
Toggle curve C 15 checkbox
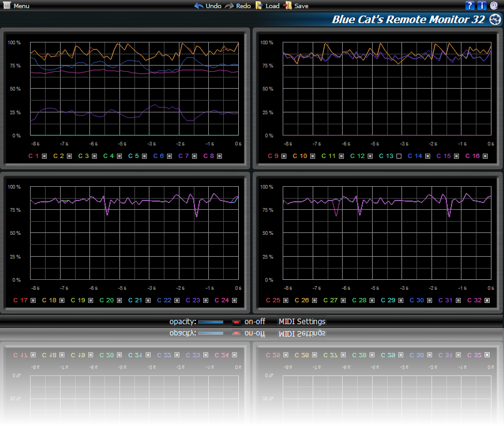(x=456, y=156)
